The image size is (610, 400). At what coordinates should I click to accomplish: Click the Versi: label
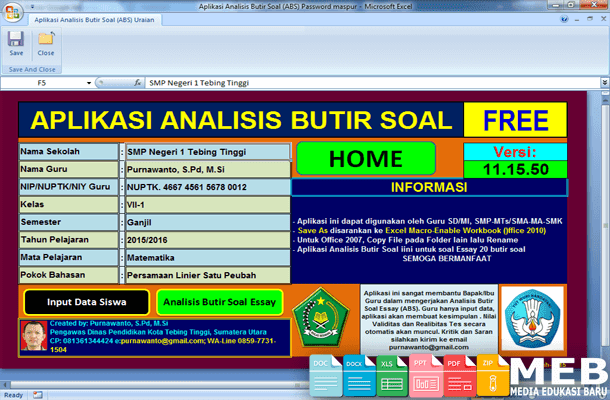515,152
